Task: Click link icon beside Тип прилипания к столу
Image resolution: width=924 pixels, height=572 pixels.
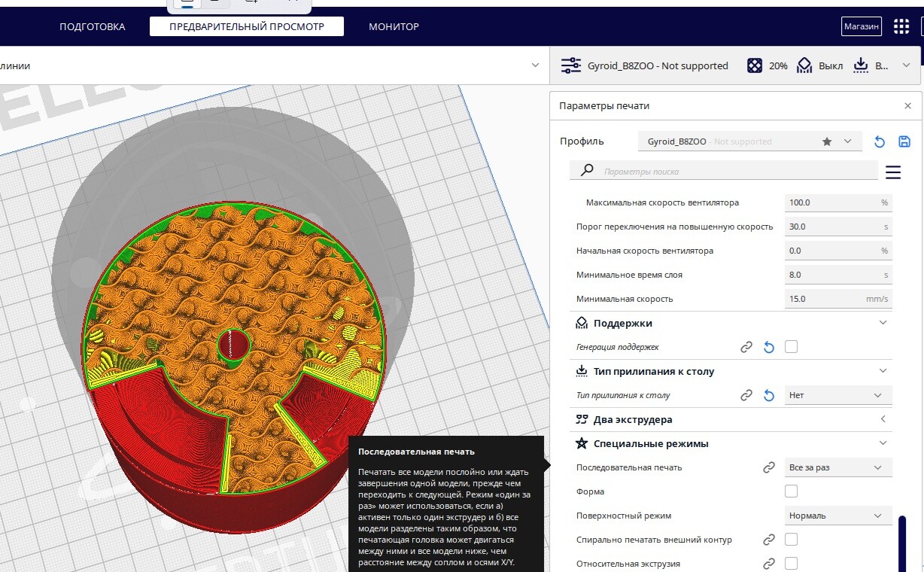Action: 746,395
